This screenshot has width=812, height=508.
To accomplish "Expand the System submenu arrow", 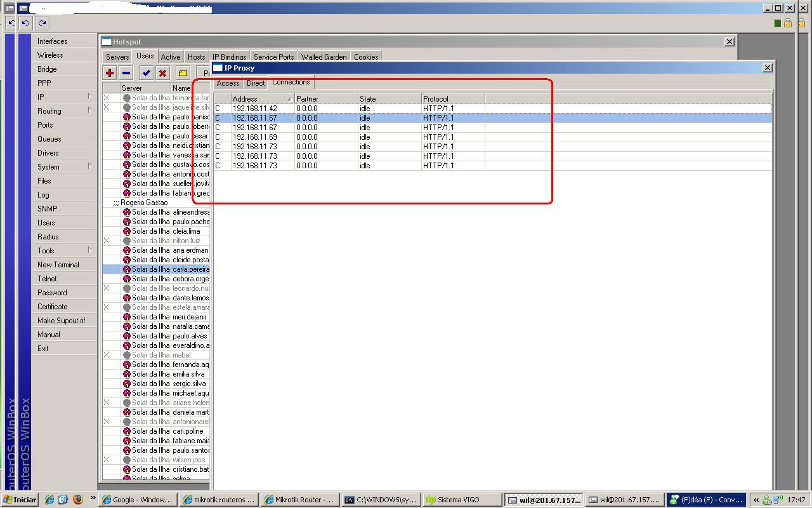I will point(89,166).
